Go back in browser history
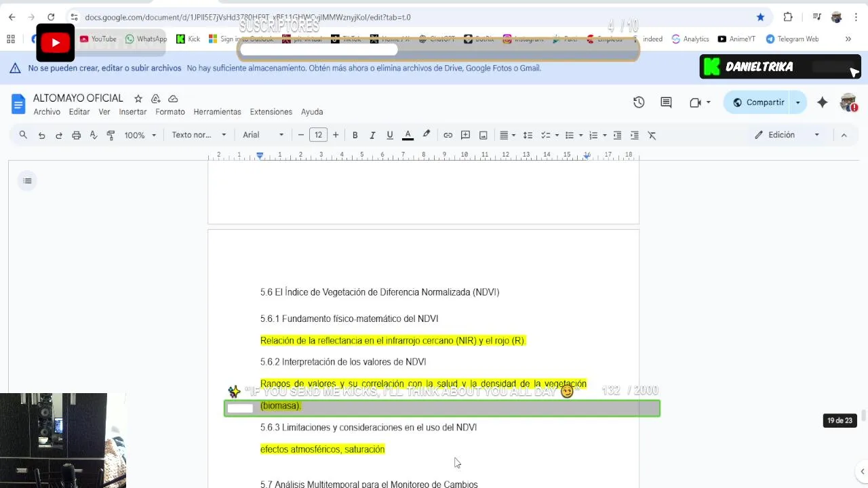868x488 pixels. coord(12,17)
